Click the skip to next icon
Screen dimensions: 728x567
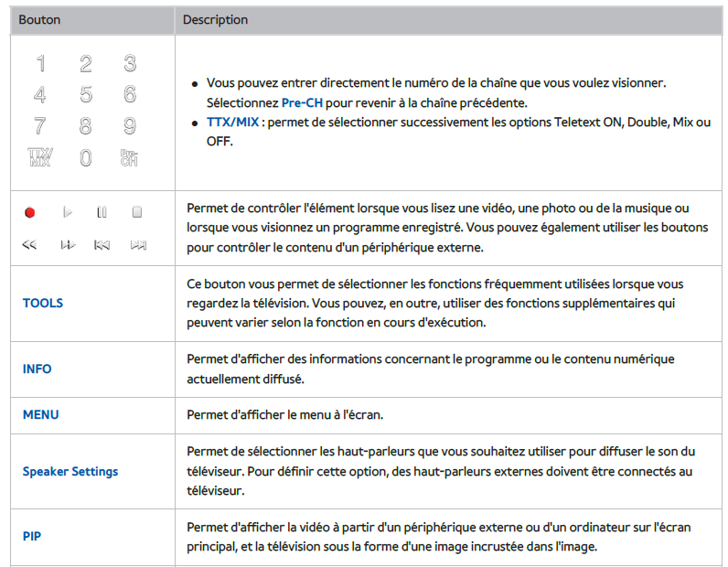[138, 245]
